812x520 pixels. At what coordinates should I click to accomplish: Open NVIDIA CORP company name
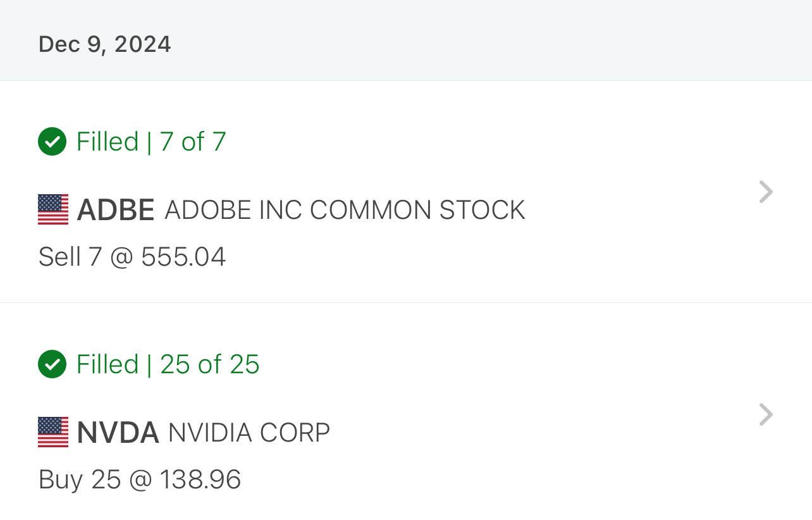249,433
